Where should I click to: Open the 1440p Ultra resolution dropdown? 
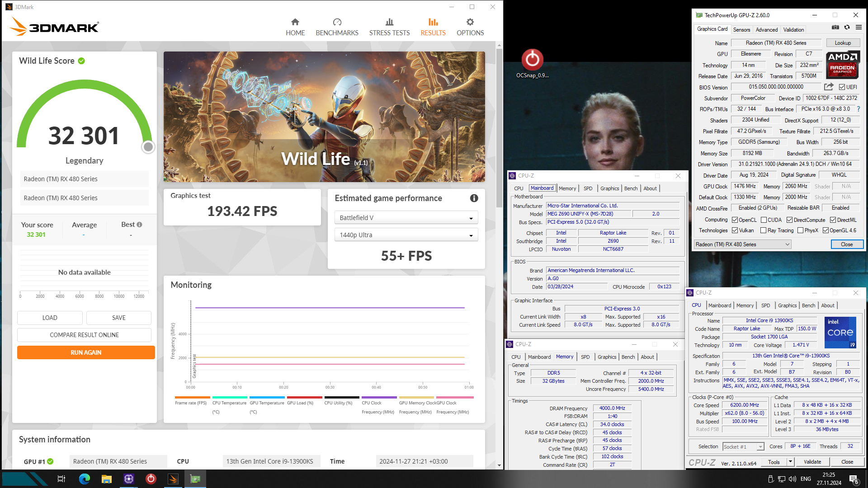[406, 235]
